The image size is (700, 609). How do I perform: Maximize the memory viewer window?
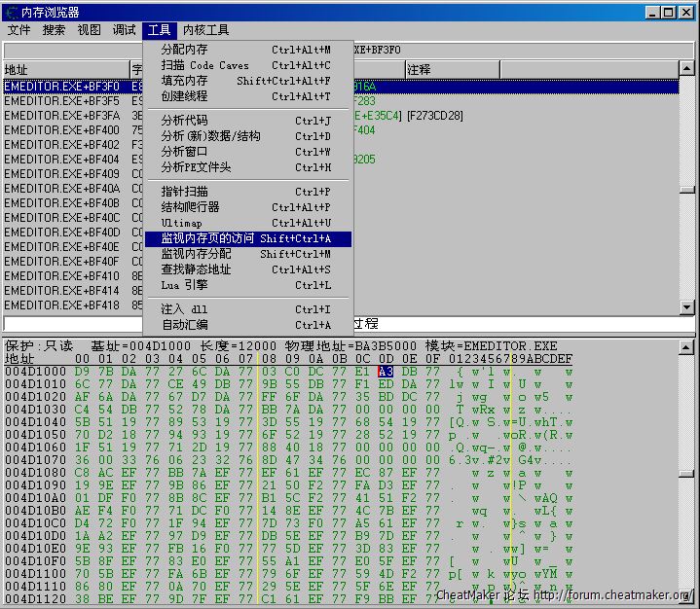click(x=670, y=12)
